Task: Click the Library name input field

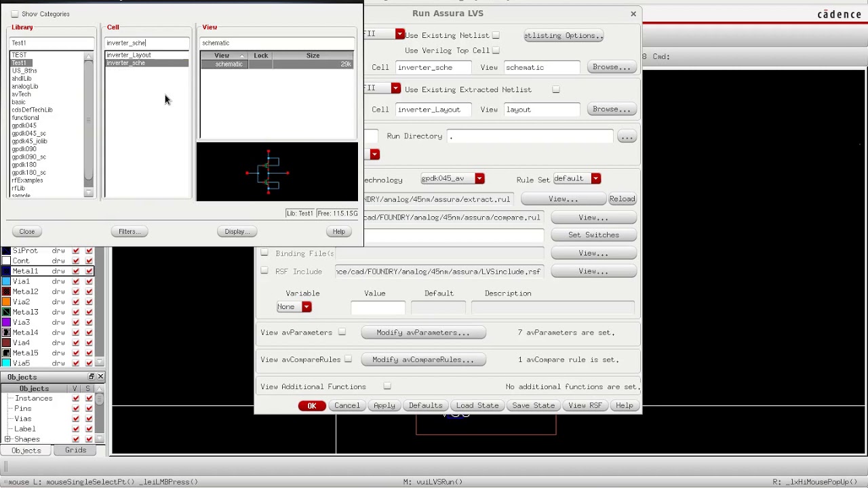Action: point(52,43)
